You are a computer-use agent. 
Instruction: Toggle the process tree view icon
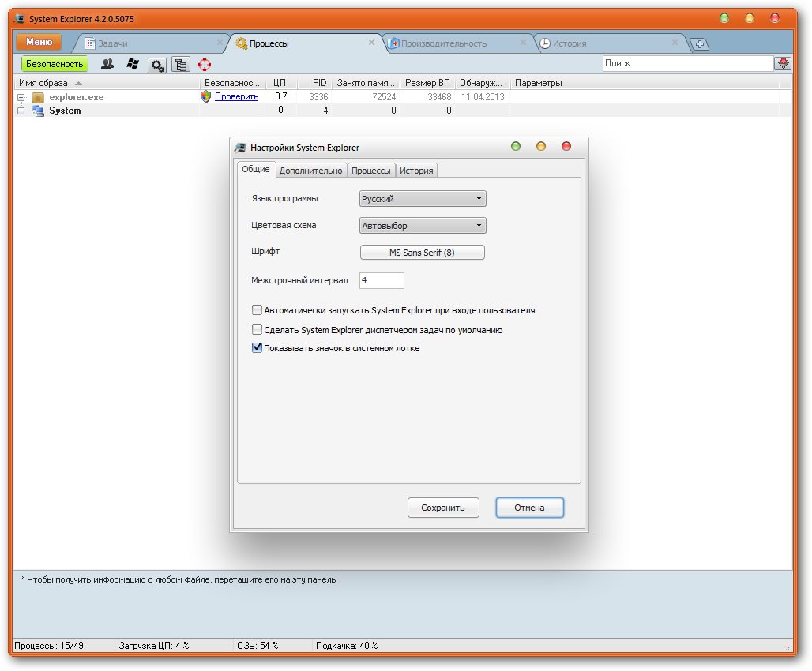[x=181, y=65]
